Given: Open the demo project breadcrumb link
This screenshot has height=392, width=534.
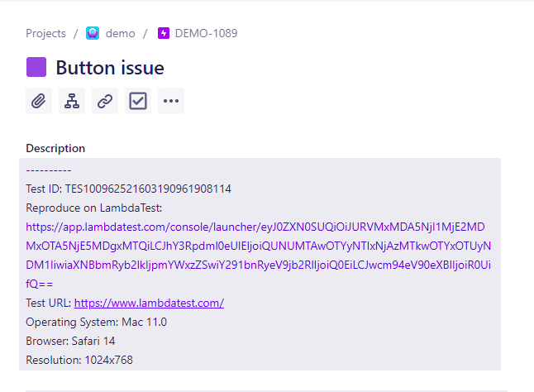Looking at the screenshot, I should click(120, 34).
